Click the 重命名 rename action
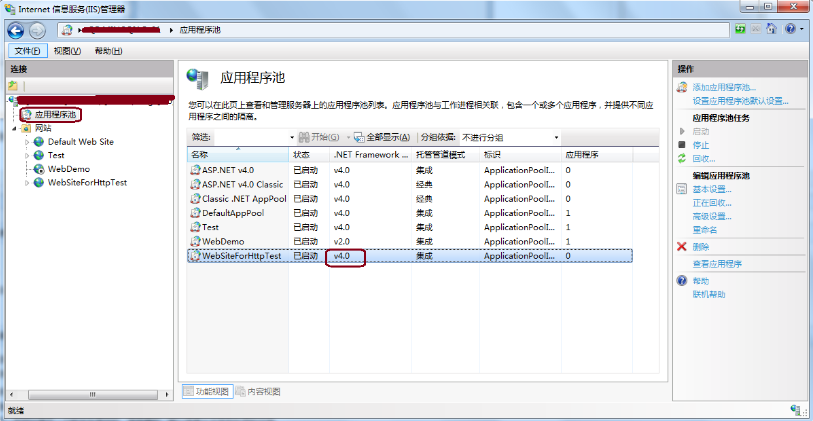The width and height of the screenshot is (813, 421). tap(705, 230)
